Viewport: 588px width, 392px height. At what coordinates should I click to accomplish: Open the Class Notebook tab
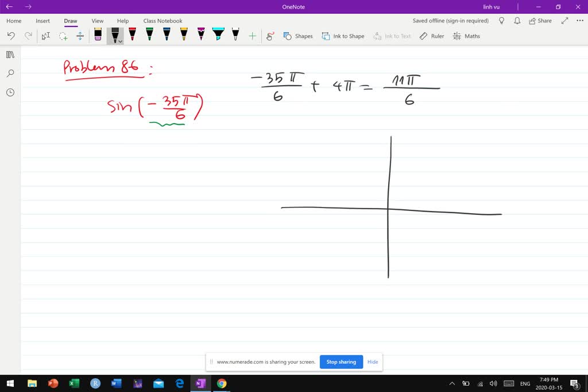tap(163, 21)
